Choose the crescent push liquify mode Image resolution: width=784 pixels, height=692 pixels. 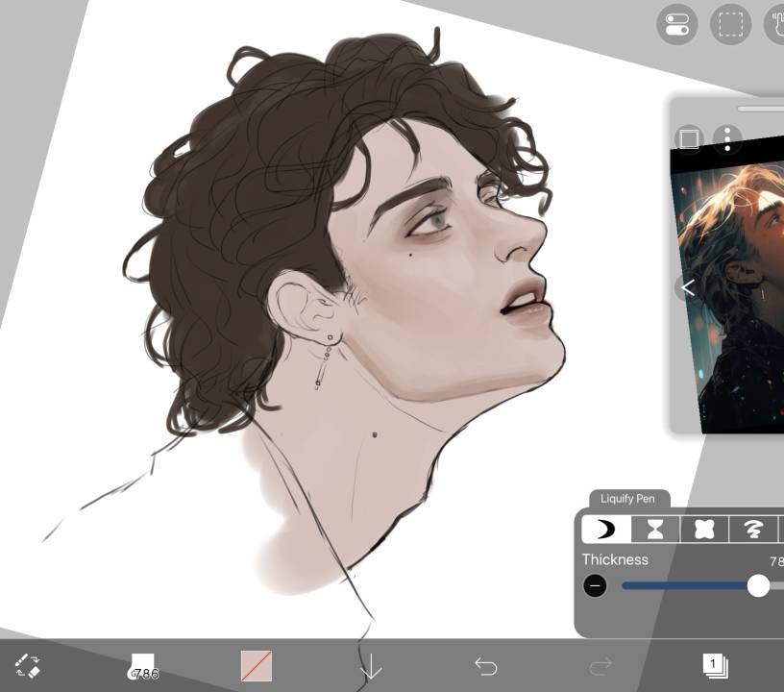tap(606, 529)
